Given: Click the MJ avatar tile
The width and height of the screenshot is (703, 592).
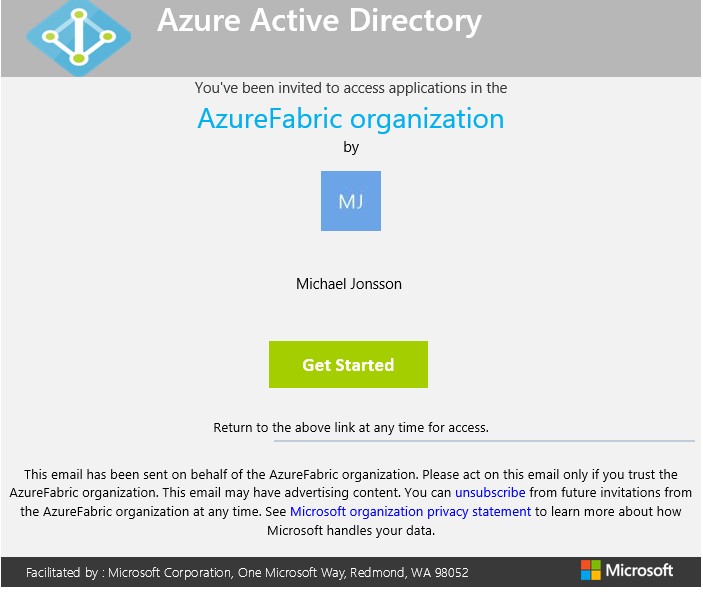Looking at the screenshot, I should pos(351,201).
